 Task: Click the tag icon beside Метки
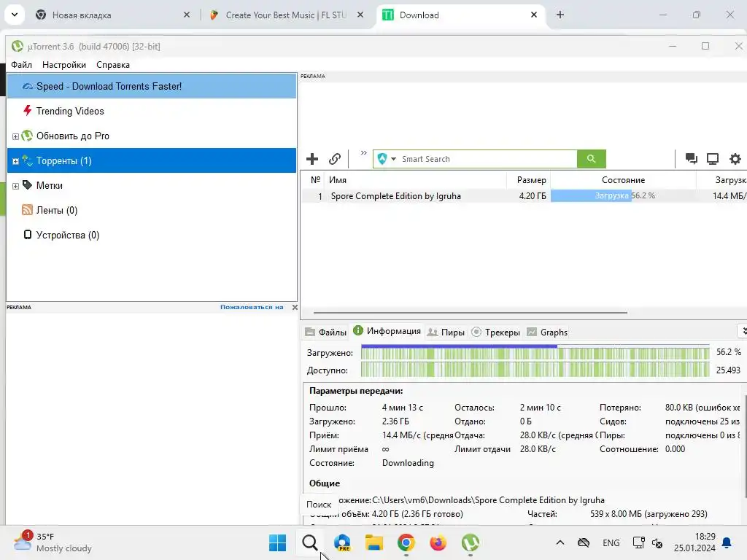point(27,184)
